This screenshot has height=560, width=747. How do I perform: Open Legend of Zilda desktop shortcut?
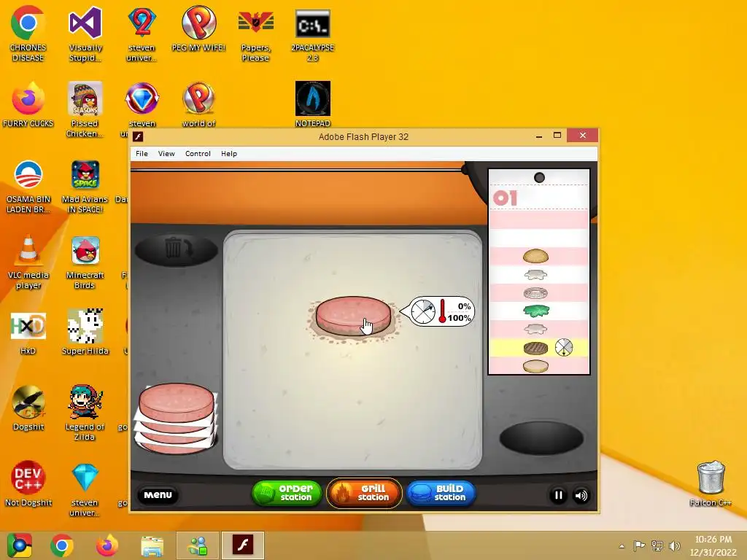tap(85, 413)
